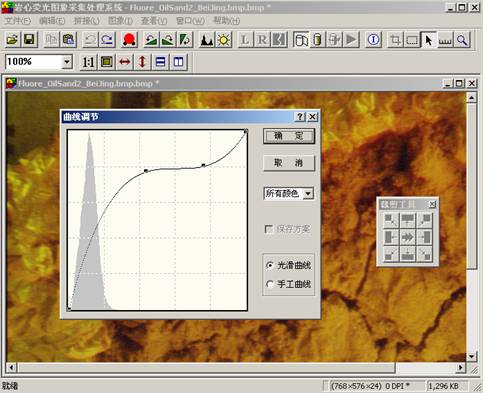Click the red capture icon
Viewport: 483px width, 393px height.
pyautogui.click(x=129, y=40)
